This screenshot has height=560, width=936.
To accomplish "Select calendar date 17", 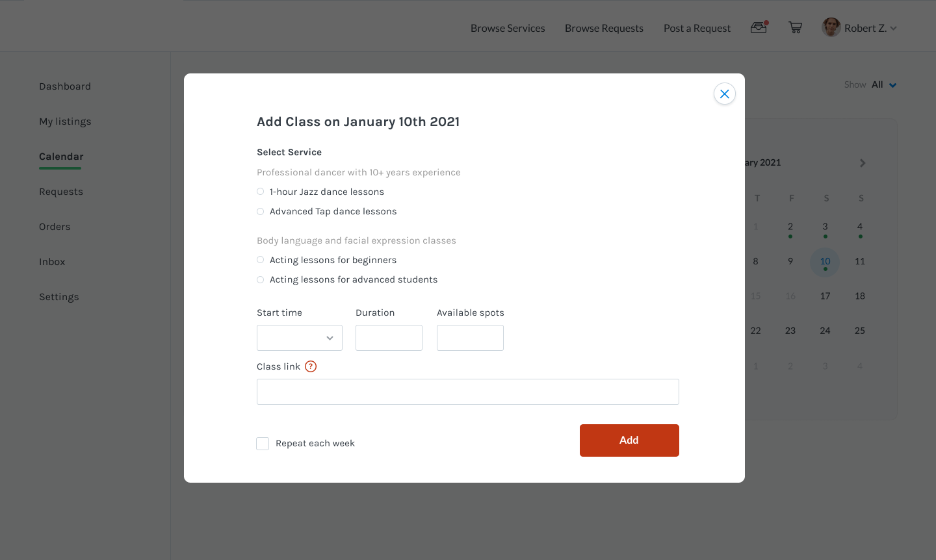I will coord(825,296).
